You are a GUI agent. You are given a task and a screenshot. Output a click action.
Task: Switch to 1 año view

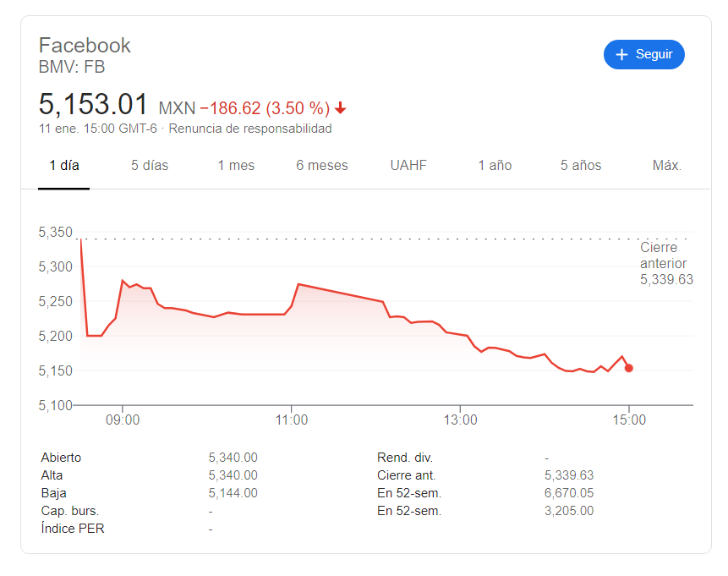[x=495, y=166]
